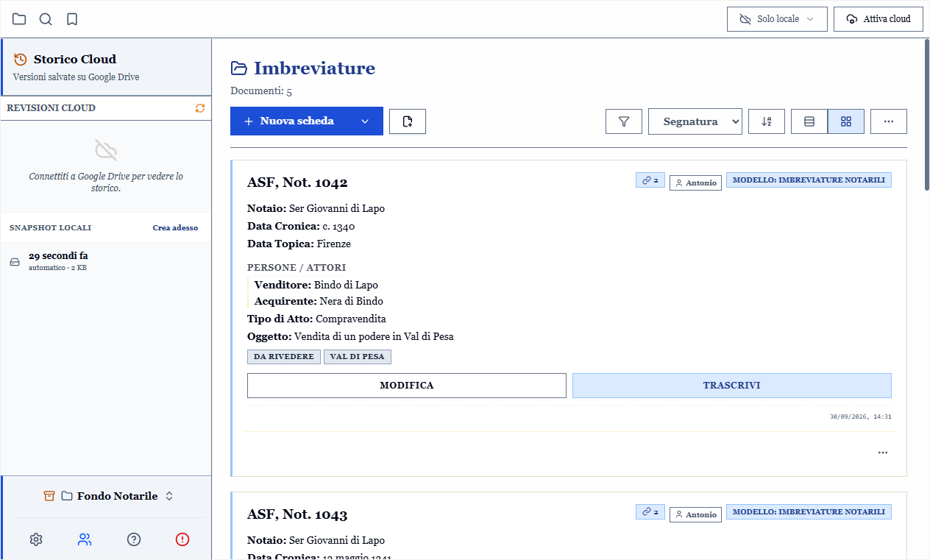Switch to list view layout
Image resolution: width=930 pixels, height=560 pixels.
[x=809, y=121]
